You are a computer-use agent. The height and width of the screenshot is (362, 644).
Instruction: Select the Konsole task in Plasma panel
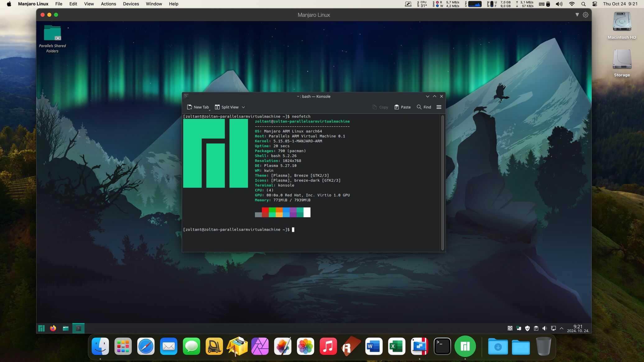tap(78, 328)
